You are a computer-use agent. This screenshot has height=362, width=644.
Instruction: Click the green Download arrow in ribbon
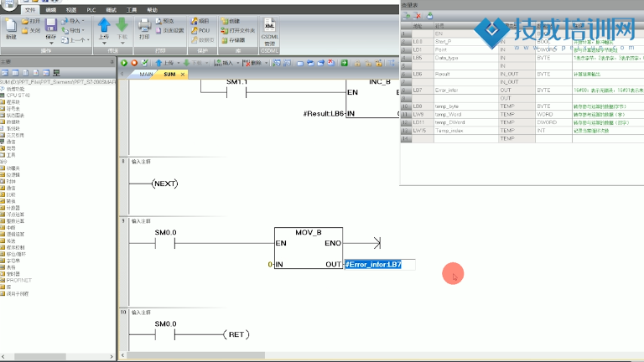pos(122,24)
